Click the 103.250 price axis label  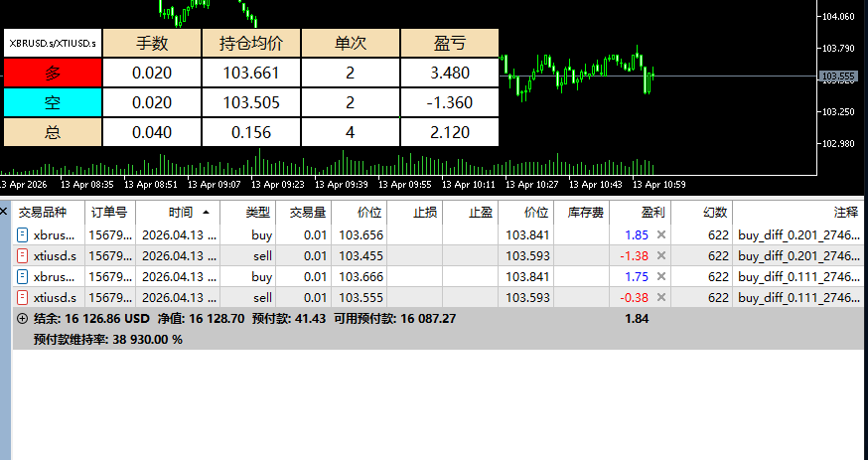(x=838, y=112)
